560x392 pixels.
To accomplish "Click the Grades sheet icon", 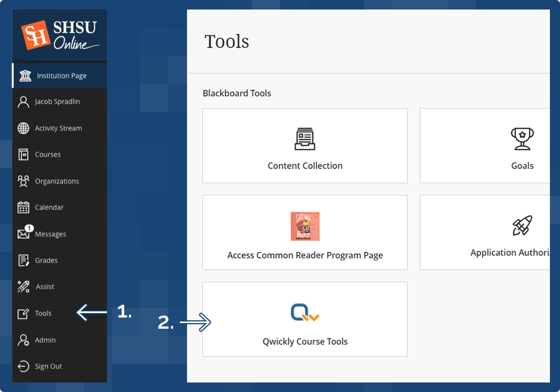I will (24, 260).
